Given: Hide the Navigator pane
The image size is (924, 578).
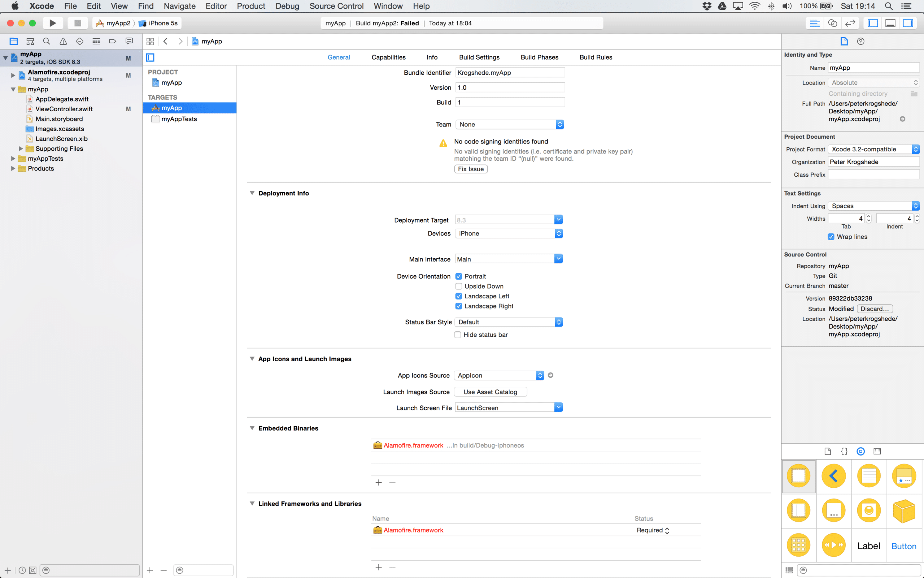Looking at the screenshot, I should [x=873, y=23].
